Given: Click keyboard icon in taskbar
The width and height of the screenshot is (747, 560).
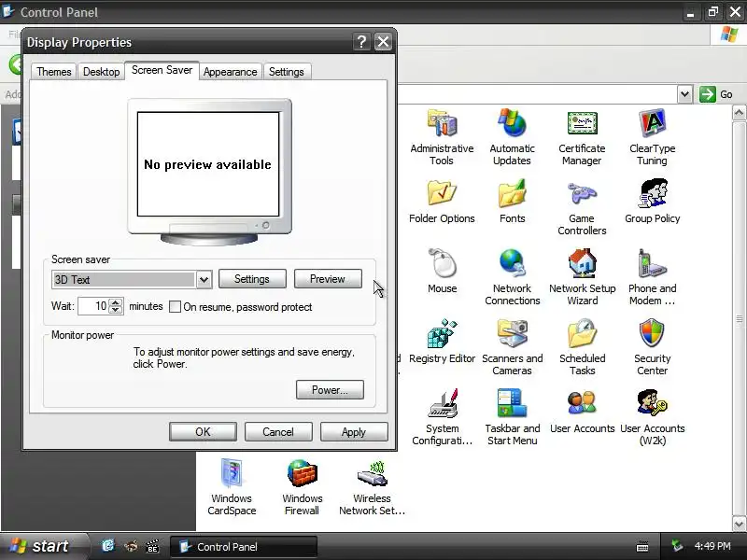Looking at the screenshot, I should click(642, 547).
